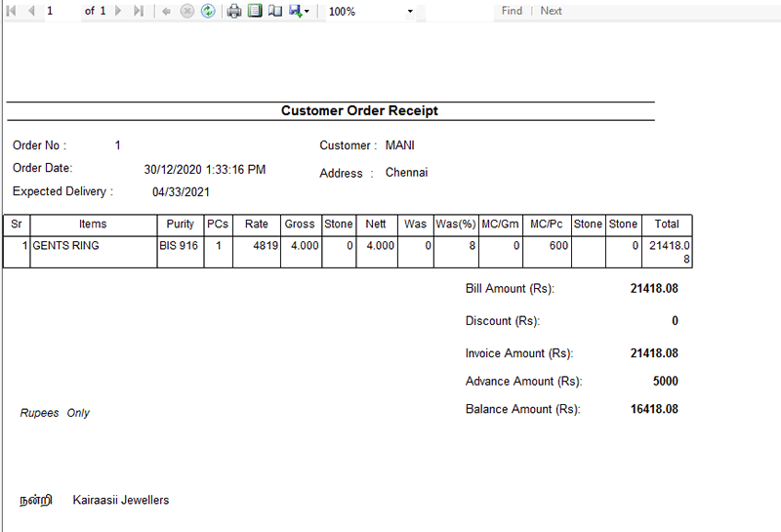The width and height of the screenshot is (781, 532).
Task: Select the Customer Order Receipt title
Action: pos(359,110)
